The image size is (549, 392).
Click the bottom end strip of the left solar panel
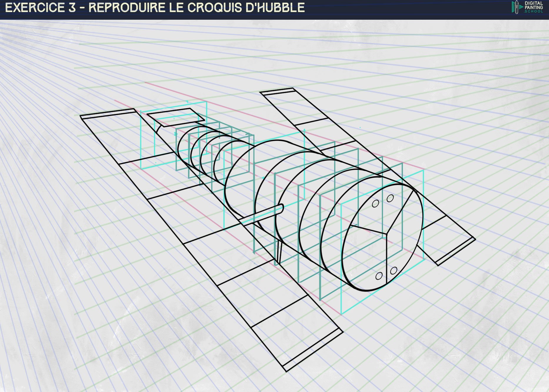pos(314,351)
